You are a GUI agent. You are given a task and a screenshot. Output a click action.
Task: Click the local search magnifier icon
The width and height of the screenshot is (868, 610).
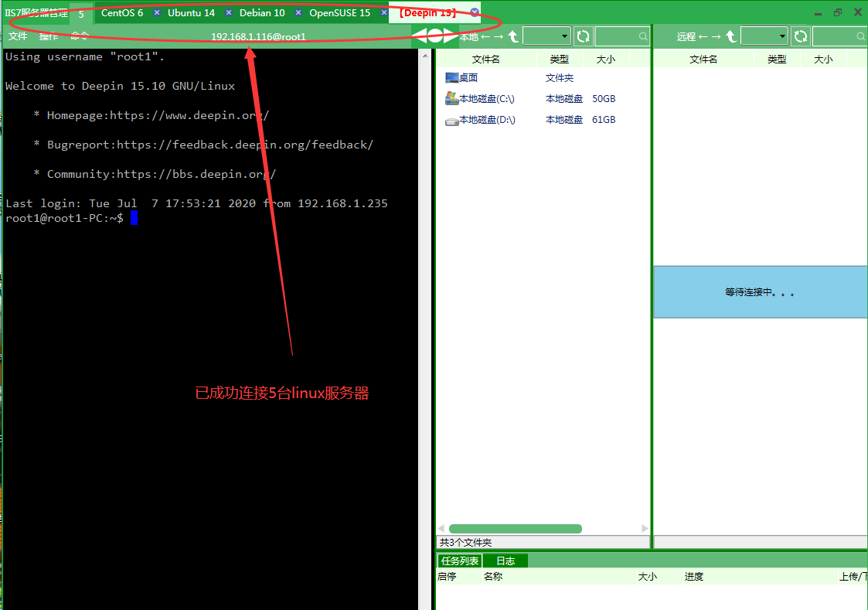click(x=643, y=36)
